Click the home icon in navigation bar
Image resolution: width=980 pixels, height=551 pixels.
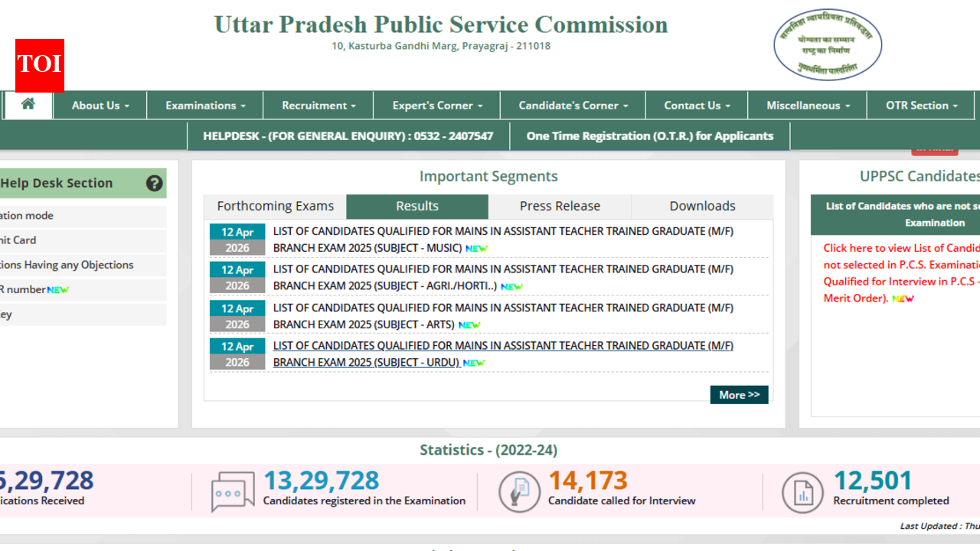pos(28,105)
